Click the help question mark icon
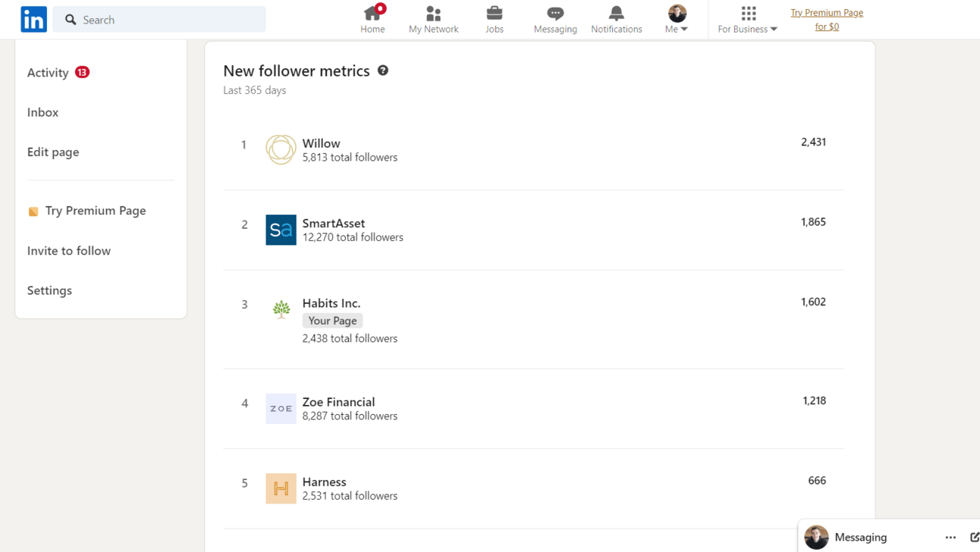 tap(383, 71)
